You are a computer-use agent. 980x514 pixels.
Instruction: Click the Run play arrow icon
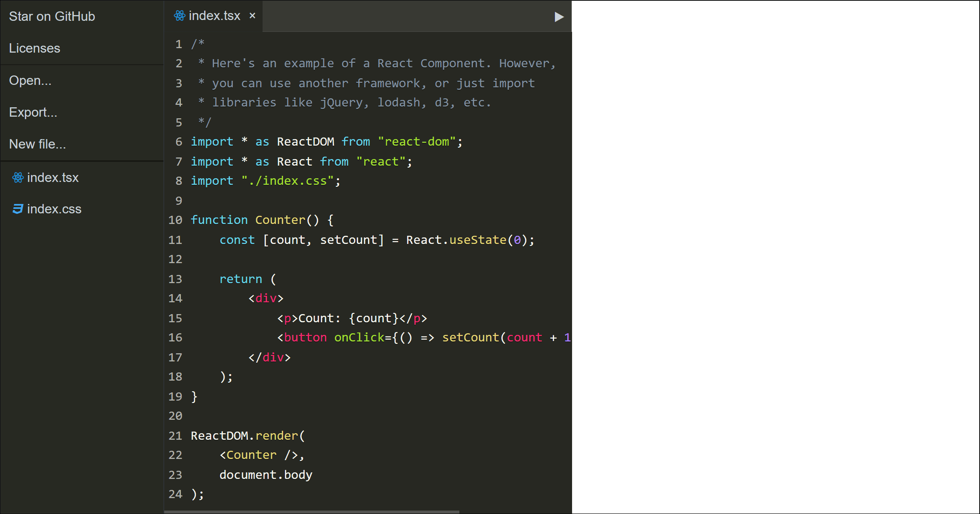coord(559,17)
